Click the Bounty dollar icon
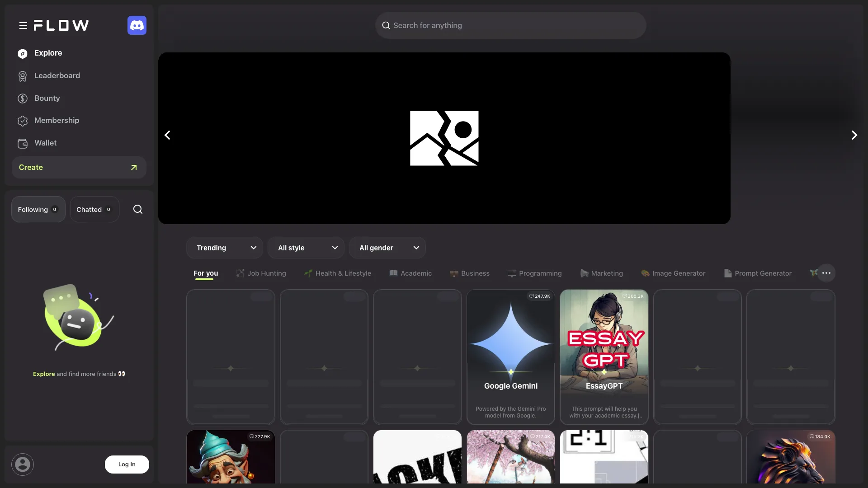 click(23, 99)
